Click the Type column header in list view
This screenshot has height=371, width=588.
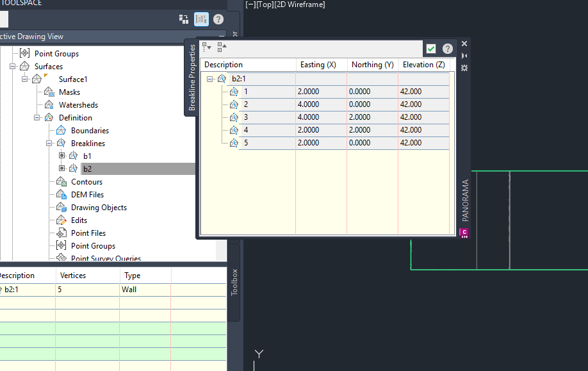145,276
